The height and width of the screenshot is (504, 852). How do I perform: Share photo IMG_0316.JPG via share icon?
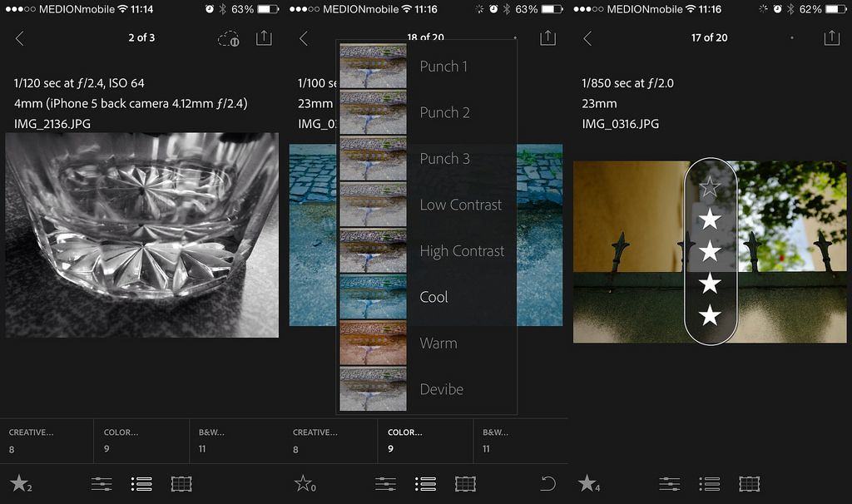[x=832, y=37]
